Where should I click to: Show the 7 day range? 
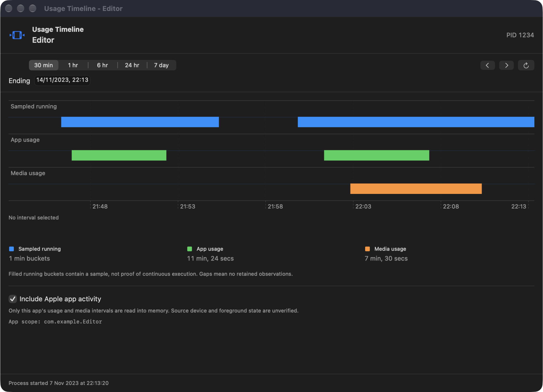(161, 65)
